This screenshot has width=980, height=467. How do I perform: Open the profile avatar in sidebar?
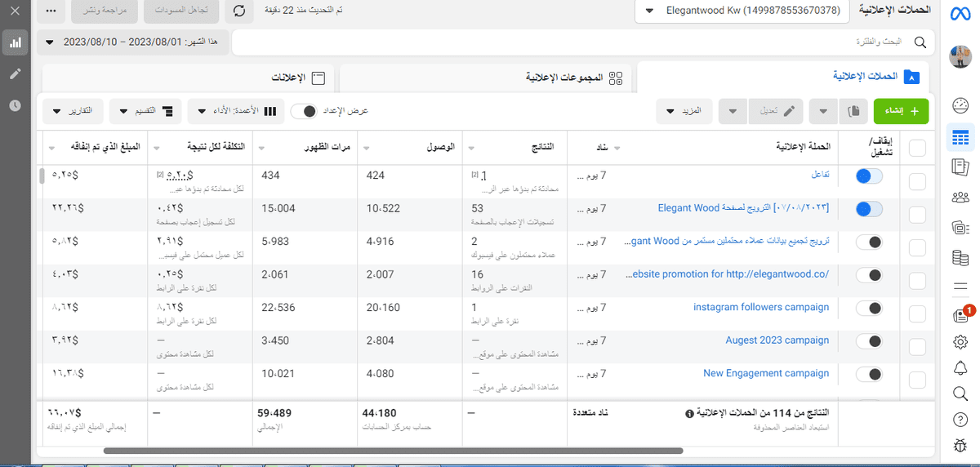click(960, 58)
